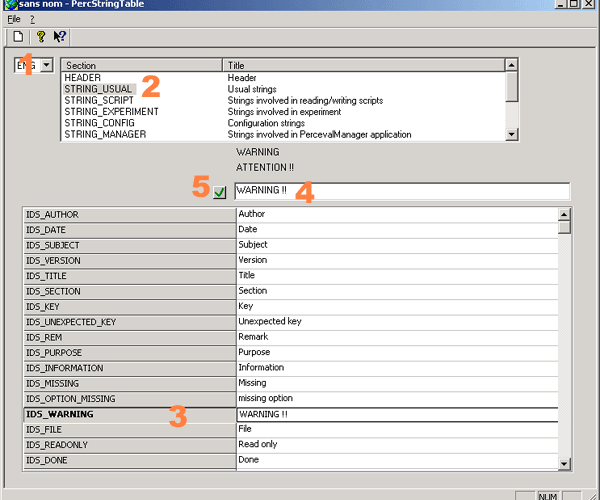Click the application icon in the title bar
Viewport: 600px width, 500px height.
tap(8, 6)
